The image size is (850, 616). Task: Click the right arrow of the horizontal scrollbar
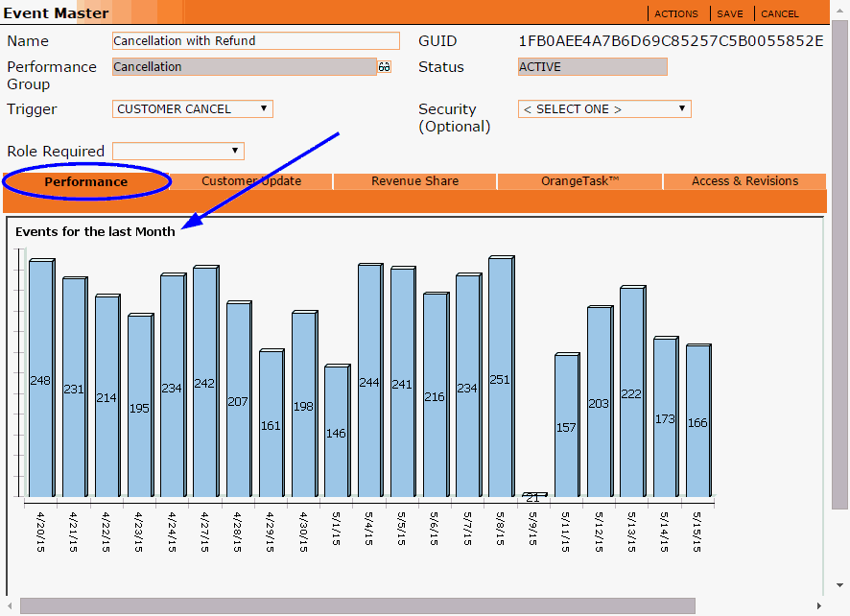point(818,606)
